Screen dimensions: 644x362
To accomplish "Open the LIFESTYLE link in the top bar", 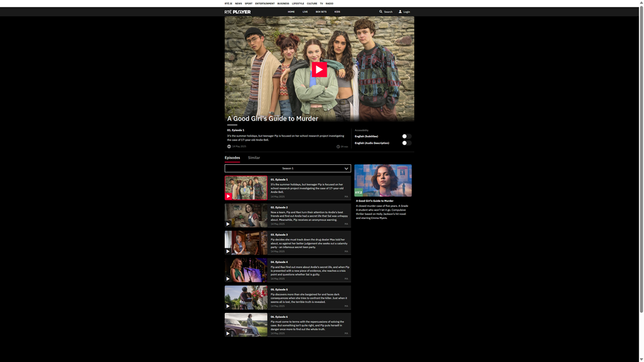I will coord(298,3).
